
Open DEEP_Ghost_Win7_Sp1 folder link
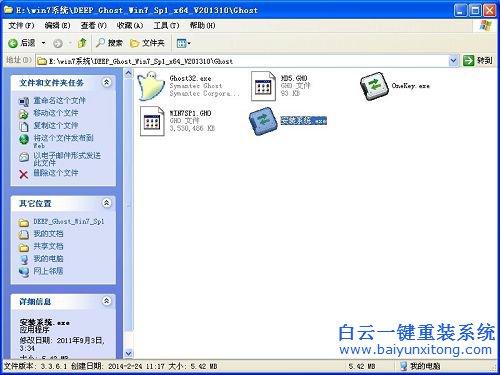(x=69, y=221)
